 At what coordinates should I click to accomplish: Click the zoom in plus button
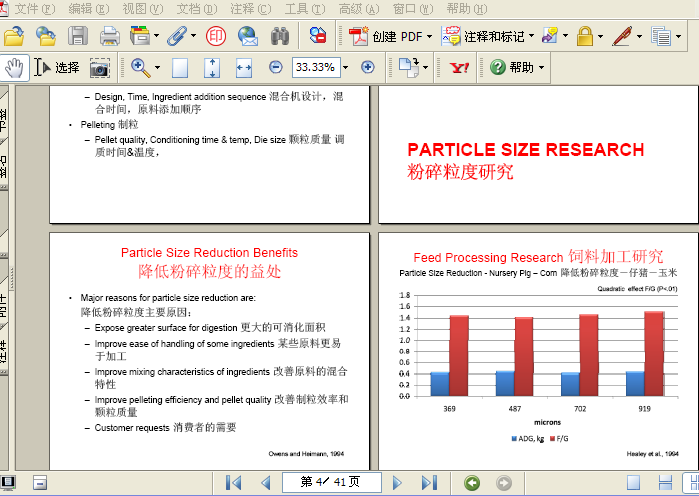(367, 68)
